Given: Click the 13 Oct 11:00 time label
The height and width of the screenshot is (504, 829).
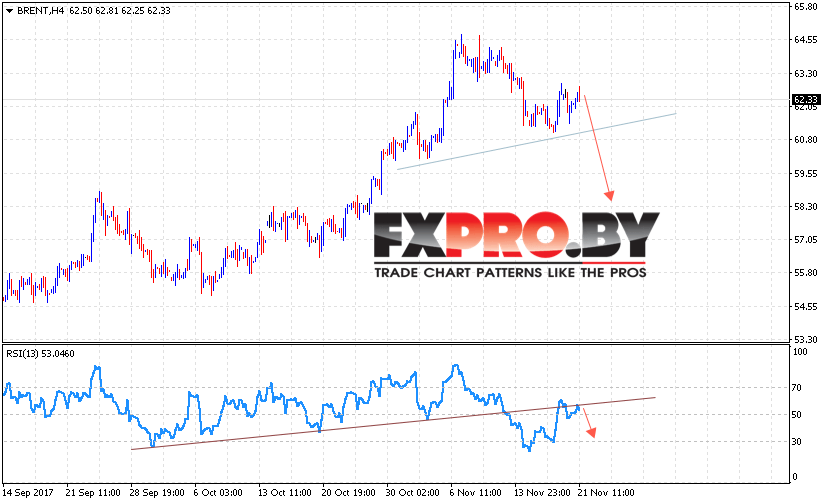Looking at the screenshot, I should pyautogui.click(x=285, y=493).
